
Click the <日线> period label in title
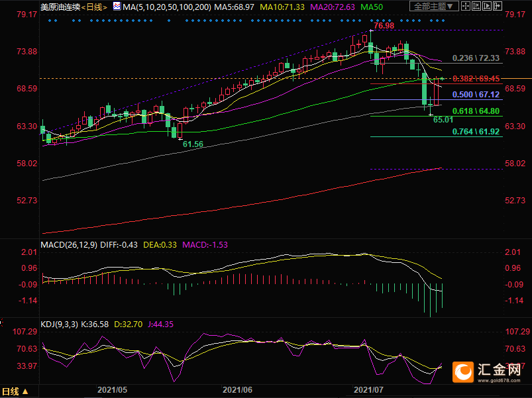coord(94,7)
